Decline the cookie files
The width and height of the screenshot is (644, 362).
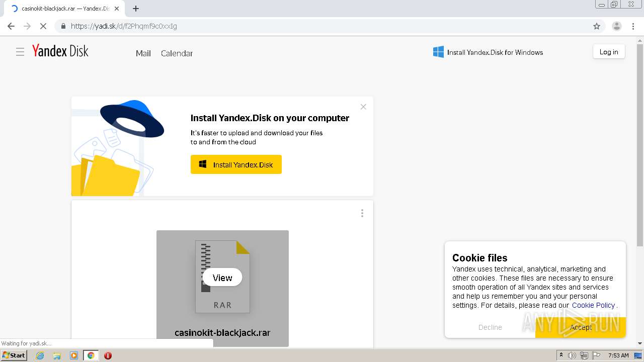click(x=490, y=327)
